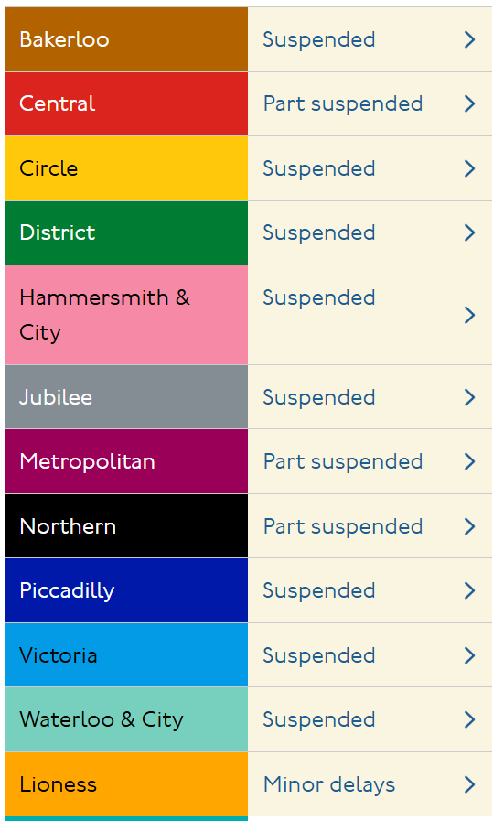Click the Victoria line chevron arrow
Viewport: 504px width, 821px height.
click(469, 655)
